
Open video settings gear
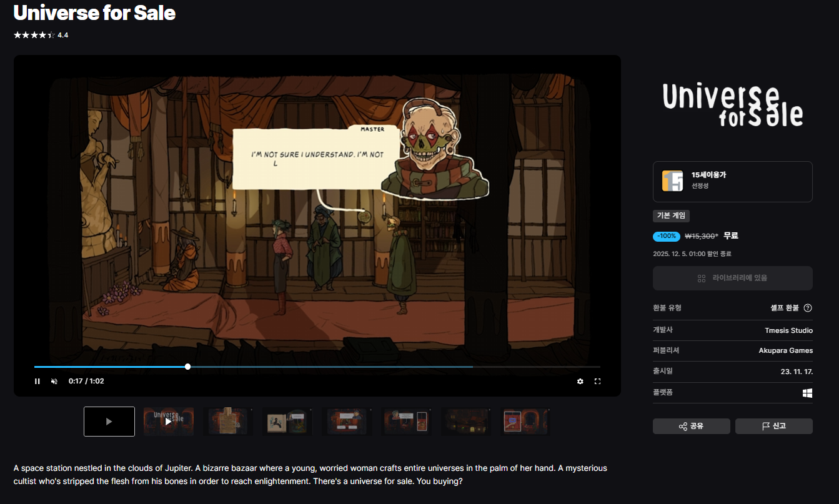[580, 381]
